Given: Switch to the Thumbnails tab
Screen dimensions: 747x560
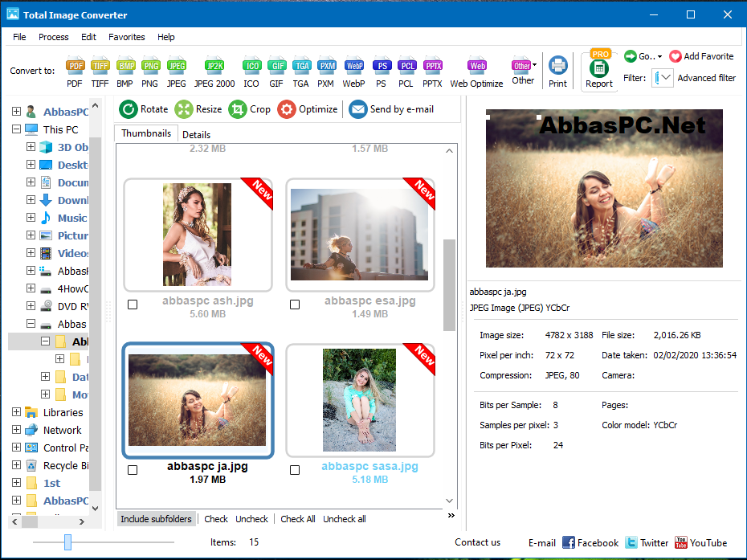Looking at the screenshot, I should click(x=146, y=133).
